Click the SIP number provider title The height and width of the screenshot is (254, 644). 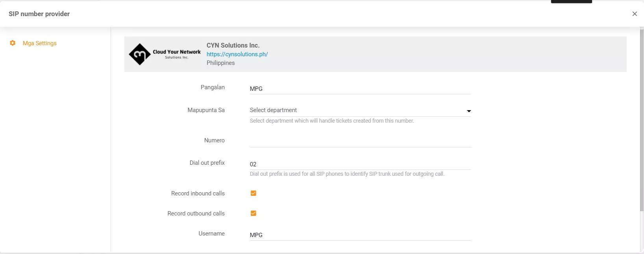pyautogui.click(x=39, y=14)
